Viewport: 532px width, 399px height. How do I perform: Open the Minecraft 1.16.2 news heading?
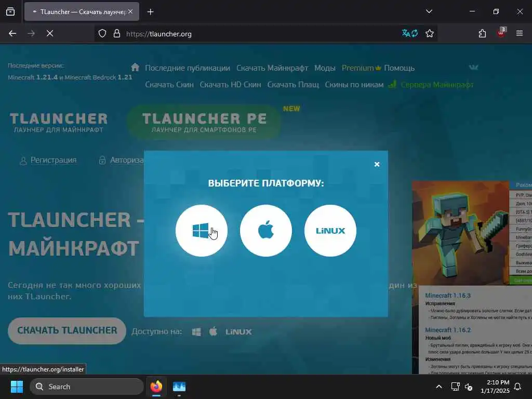click(x=448, y=330)
